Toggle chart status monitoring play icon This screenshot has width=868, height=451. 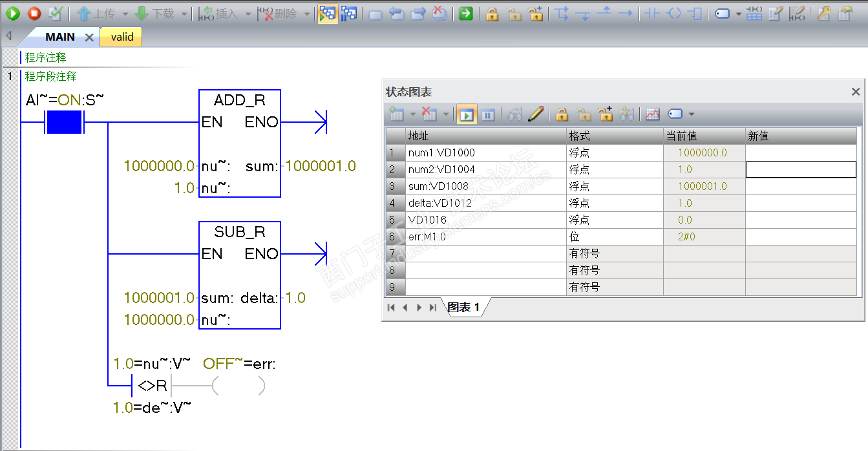[467, 114]
